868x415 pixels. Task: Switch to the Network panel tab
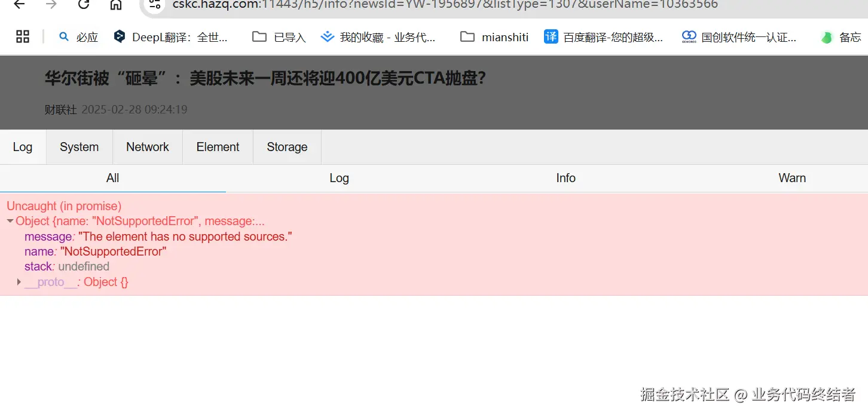tap(148, 147)
